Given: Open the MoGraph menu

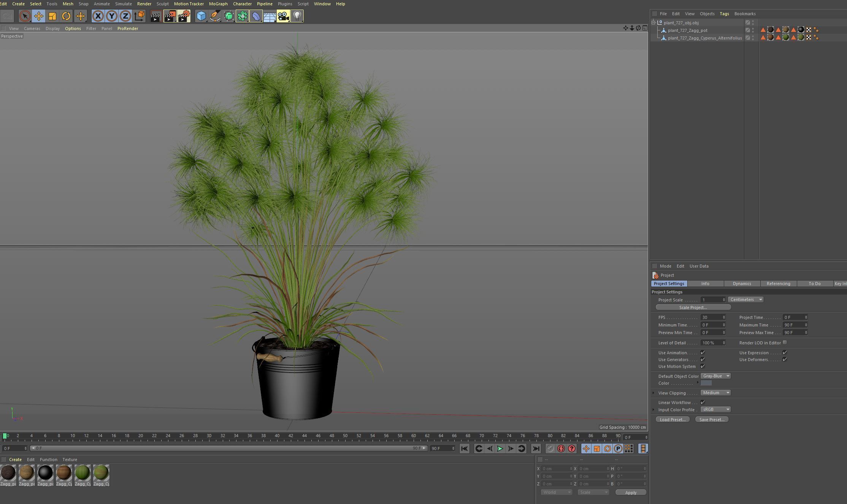Looking at the screenshot, I should coord(218,4).
